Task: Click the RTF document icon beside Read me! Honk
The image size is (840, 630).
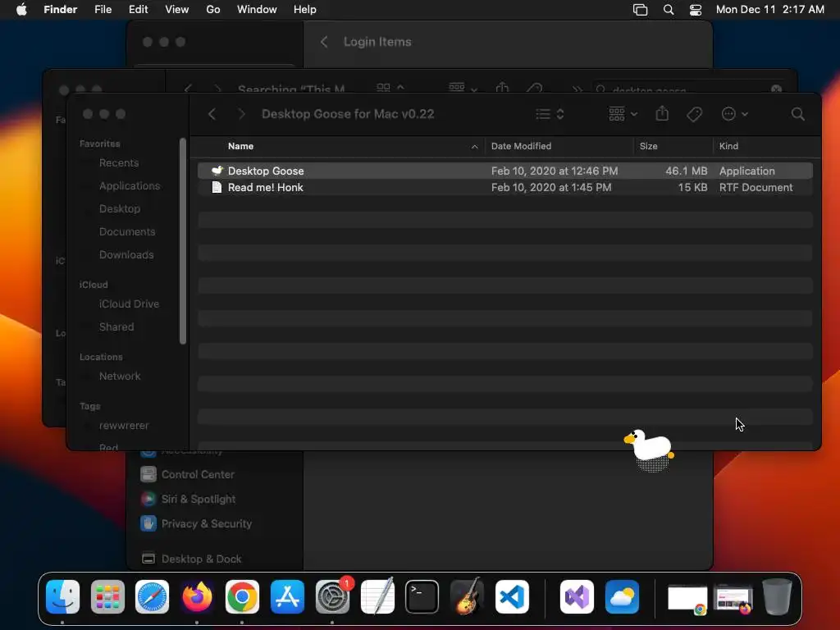Action: tap(217, 188)
